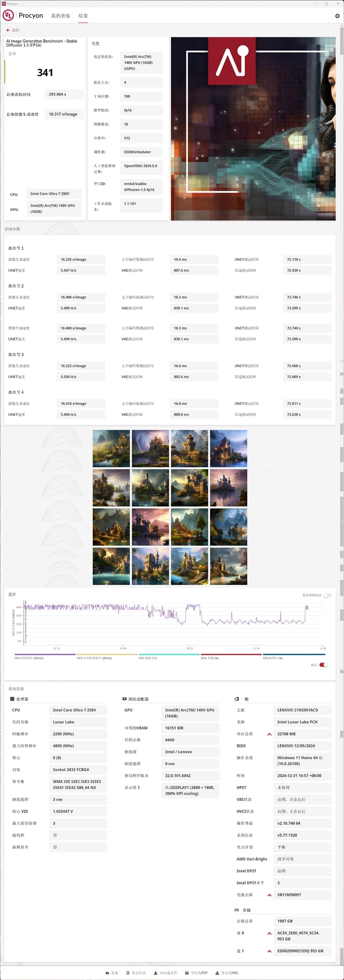The image size is (344, 980).
Task: Collapse the 内存总量 row chevron
Action: click(270, 734)
